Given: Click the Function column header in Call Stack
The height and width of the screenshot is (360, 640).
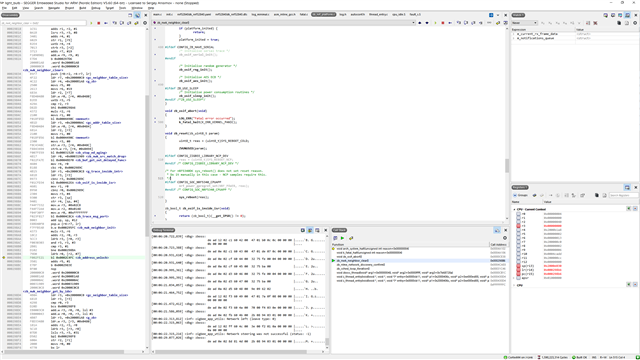Looking at the screenshot, I should click(x=411, y=244).
